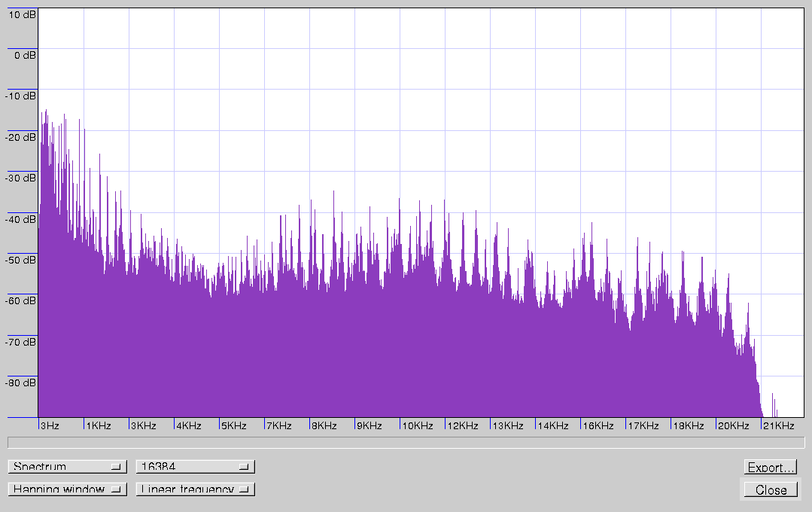Click the Export... button
This screenshot has height=512, width=812.
[x=771, y=468]
